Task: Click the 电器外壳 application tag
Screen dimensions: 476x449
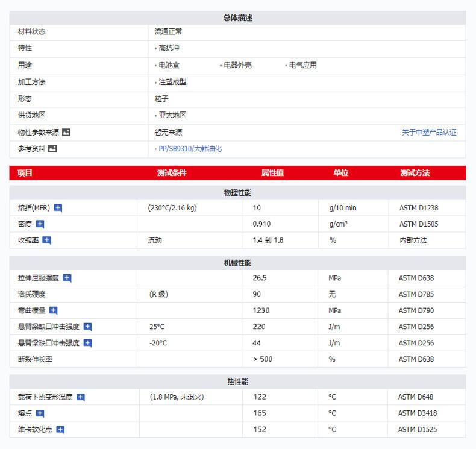Action: pyautogui.click(x=237, y=65)
